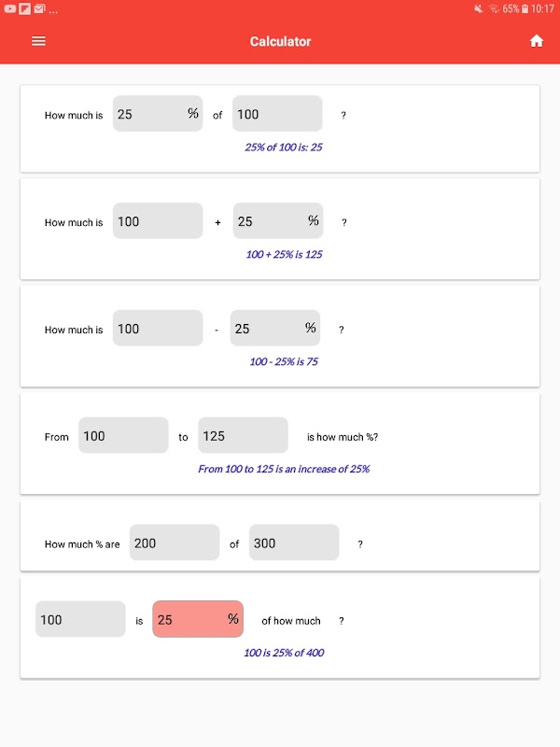Focus the base value field in subtraction card
Viewport: 560px width, 747px height.
click(x=157, y=329)
